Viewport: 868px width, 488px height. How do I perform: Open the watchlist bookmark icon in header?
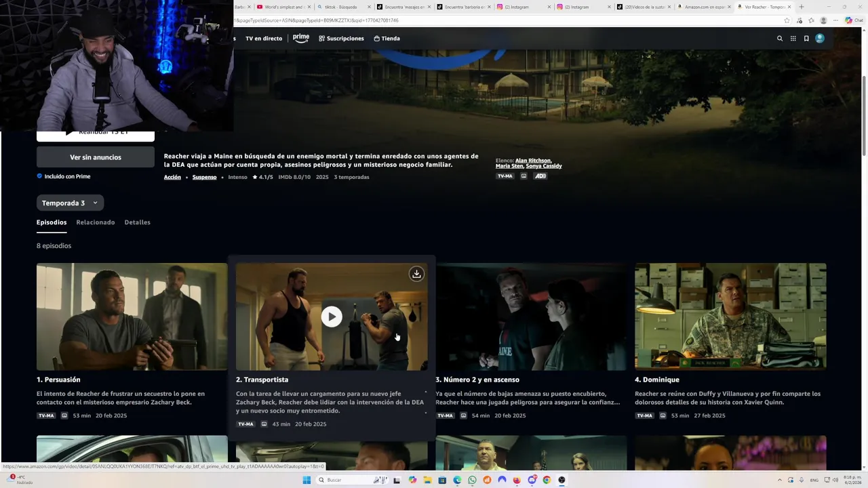click(806, 39)
